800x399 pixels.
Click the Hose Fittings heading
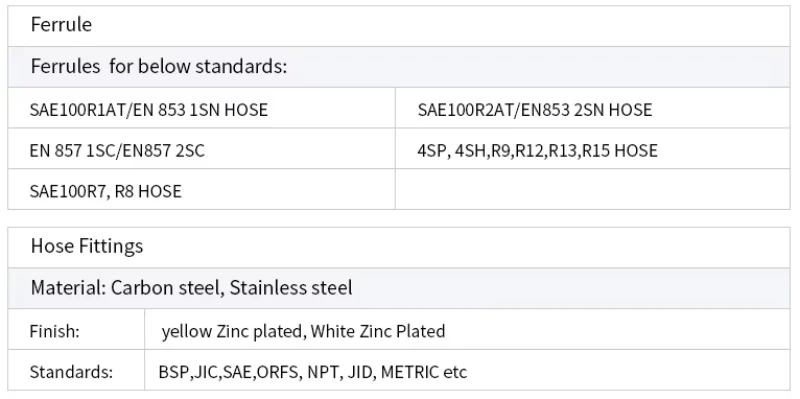pos(399,247)
